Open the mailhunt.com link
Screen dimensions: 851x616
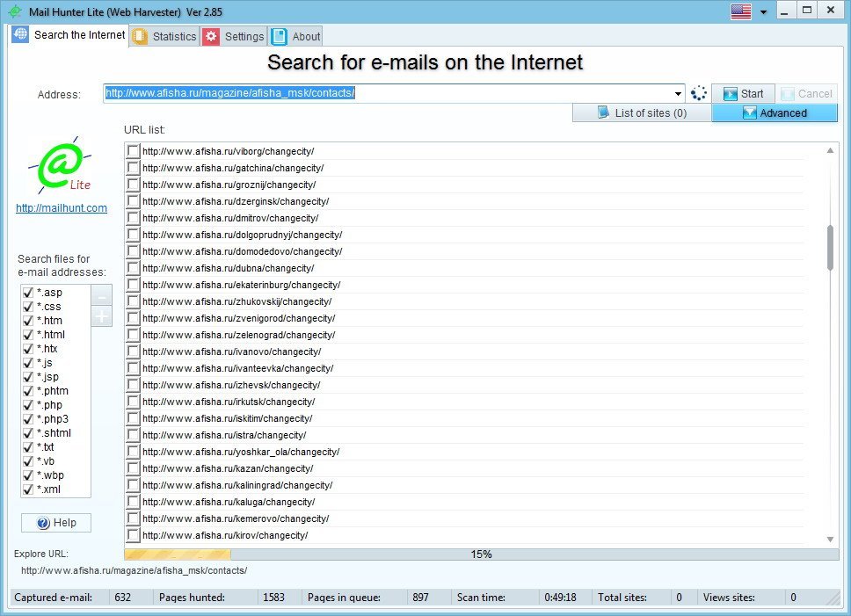[61, 208]
